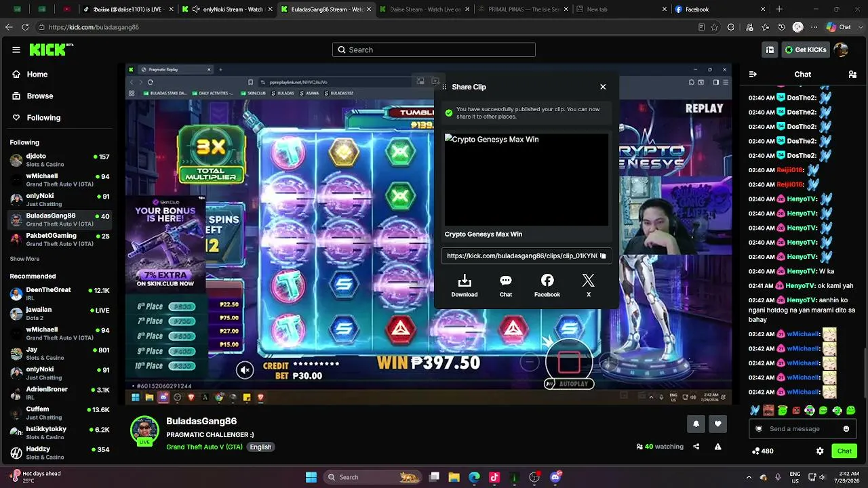The image size is (868, 488).
Task: Open the 480 channel points balance
Action: (763, 451)
